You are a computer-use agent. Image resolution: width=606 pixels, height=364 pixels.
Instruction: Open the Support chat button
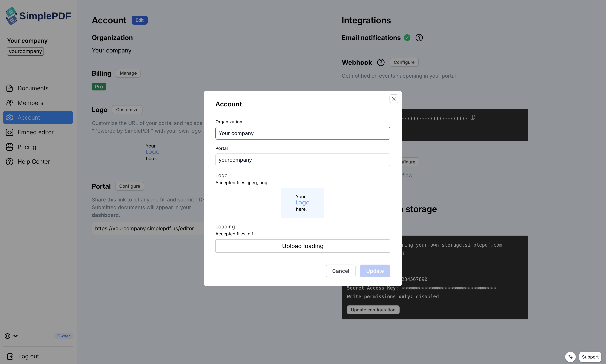(x=590, y=357)
